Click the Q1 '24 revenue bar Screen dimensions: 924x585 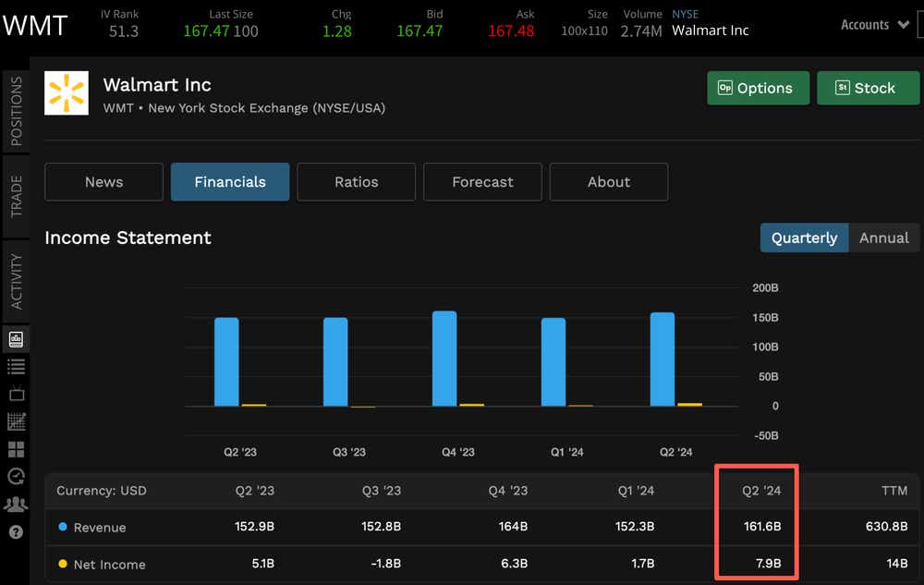[x=553, y=361]
